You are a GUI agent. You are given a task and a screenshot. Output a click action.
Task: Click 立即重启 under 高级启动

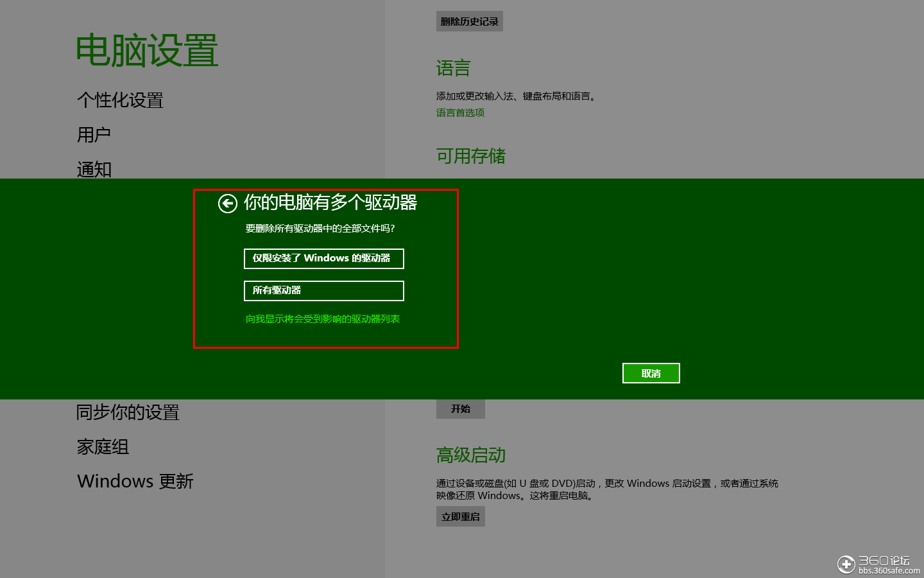pyautogui.click(x=460, y=516)
